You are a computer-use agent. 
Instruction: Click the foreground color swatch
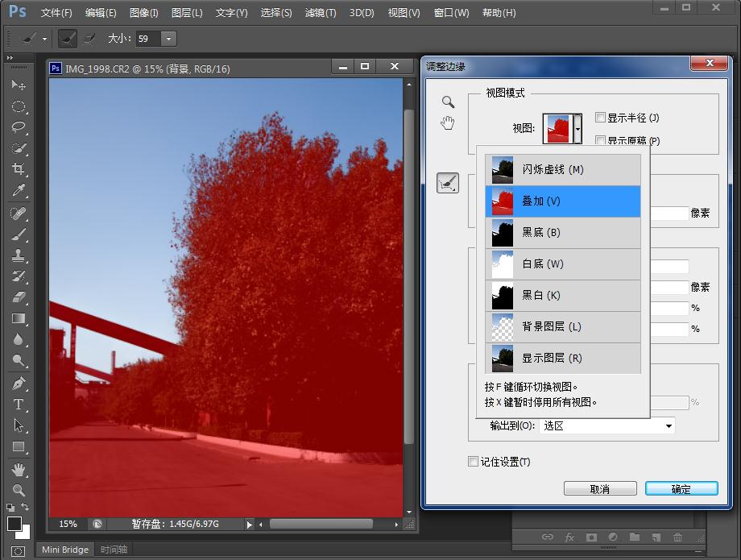point(14,525)
